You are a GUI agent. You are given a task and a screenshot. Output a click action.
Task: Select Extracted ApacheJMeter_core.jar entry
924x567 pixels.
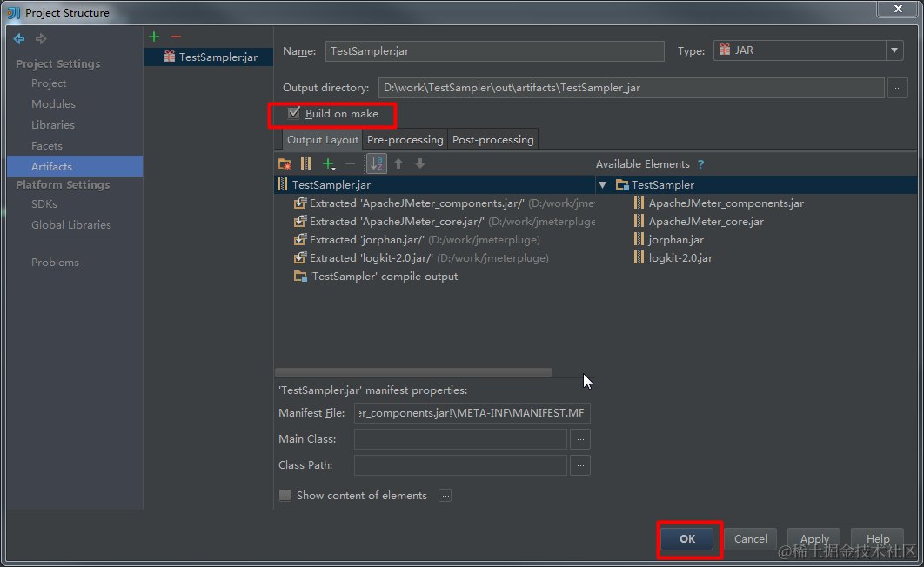click(x=444, y=222)
